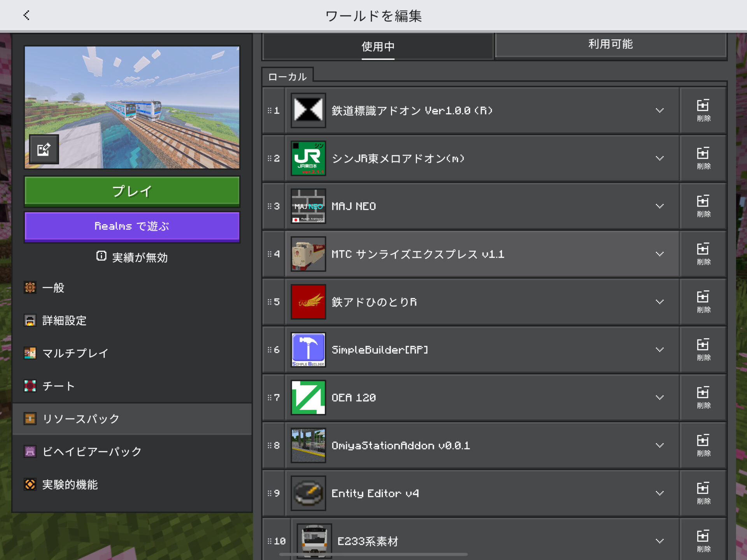The width and height of the screenshot is (747, 560).
Task: Click the JR logo icon of シンJR東メロアドオン
Action: [308, 158]
